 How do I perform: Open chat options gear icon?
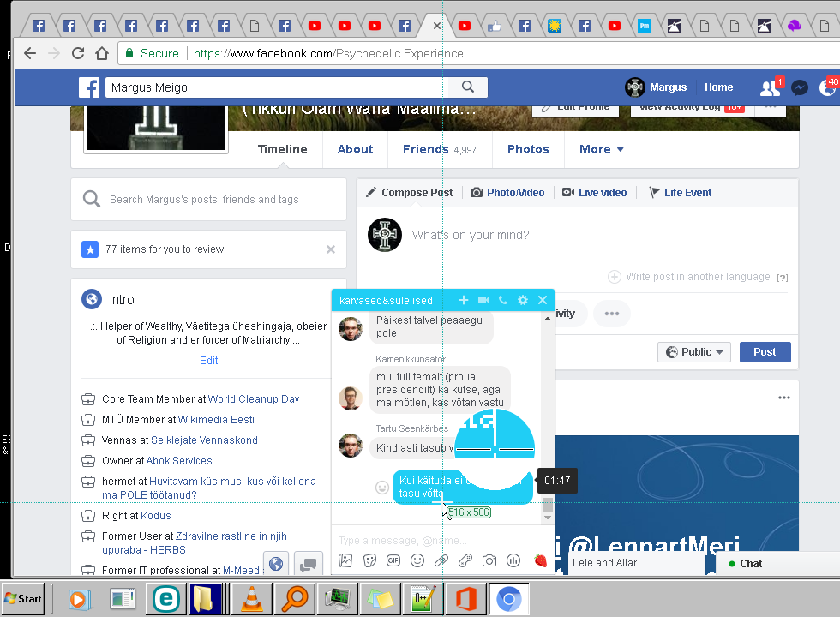(x=523, y=300)
